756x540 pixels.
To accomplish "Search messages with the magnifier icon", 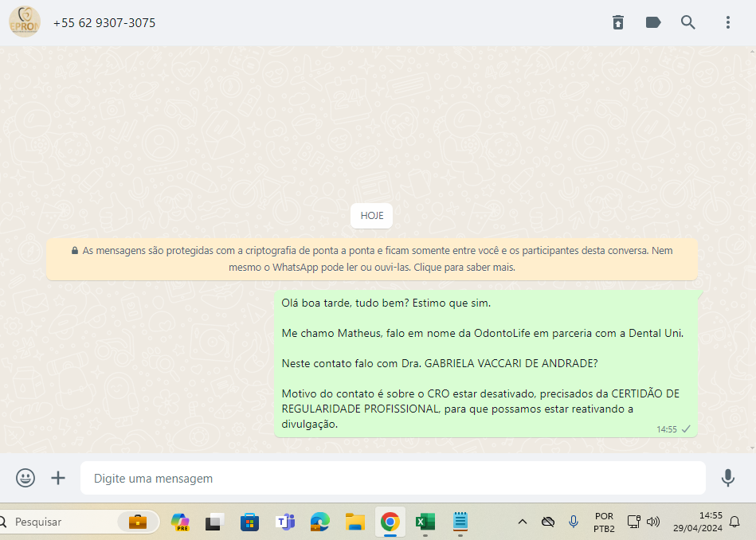I will (x=688, y=22).
